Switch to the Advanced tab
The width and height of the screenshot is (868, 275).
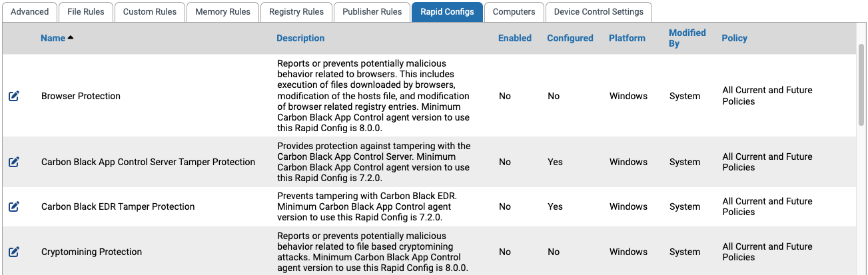coord(30,11)
